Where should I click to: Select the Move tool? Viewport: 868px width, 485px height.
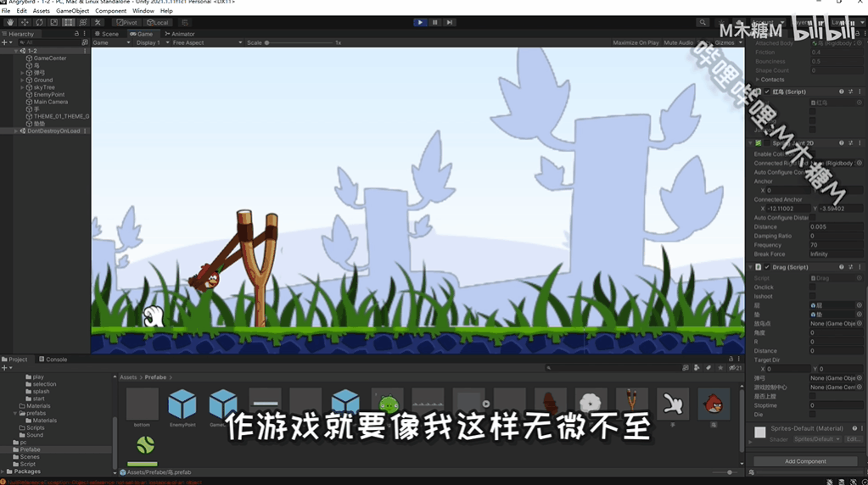(25, 23)
